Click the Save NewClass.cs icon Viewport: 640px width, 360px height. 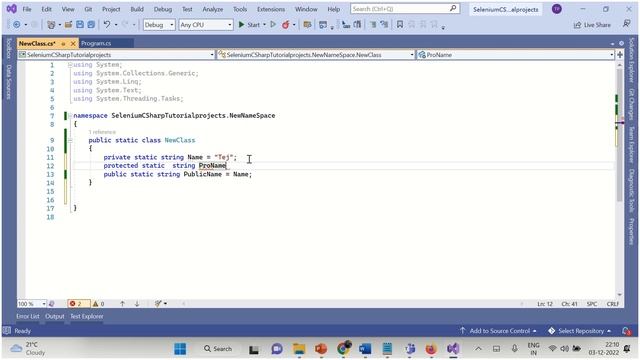click(80, 25)
